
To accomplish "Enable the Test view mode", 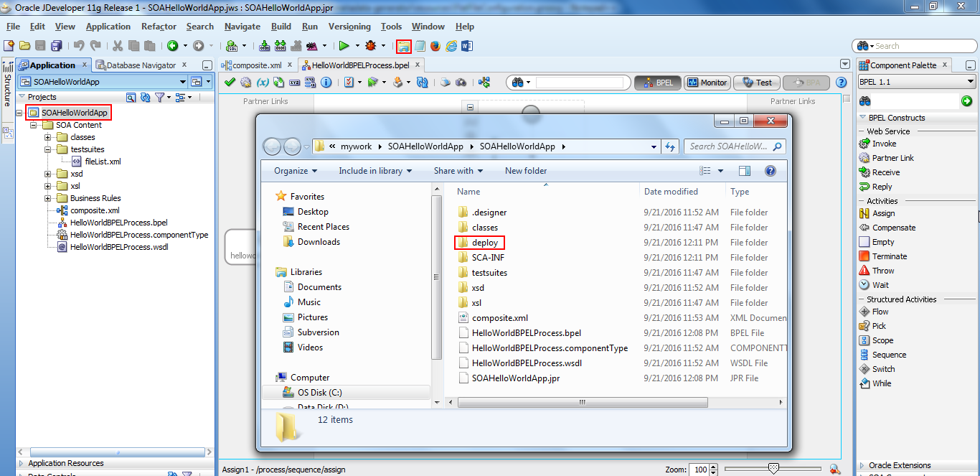I will click(756, 82).
